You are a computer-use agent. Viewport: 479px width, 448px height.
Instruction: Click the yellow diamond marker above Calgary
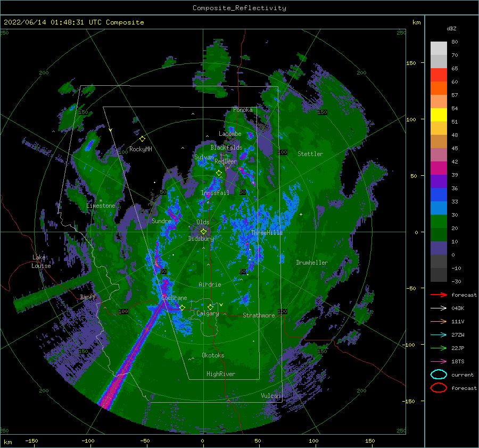point(210,307)
